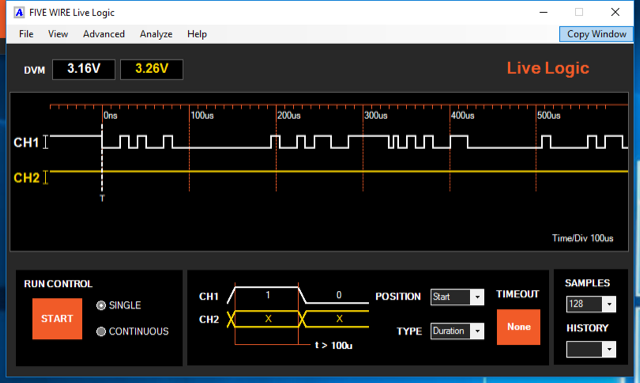Screen dimensions: 640x383
Task: Close the Live Logic window
Action: click(615, 12)
